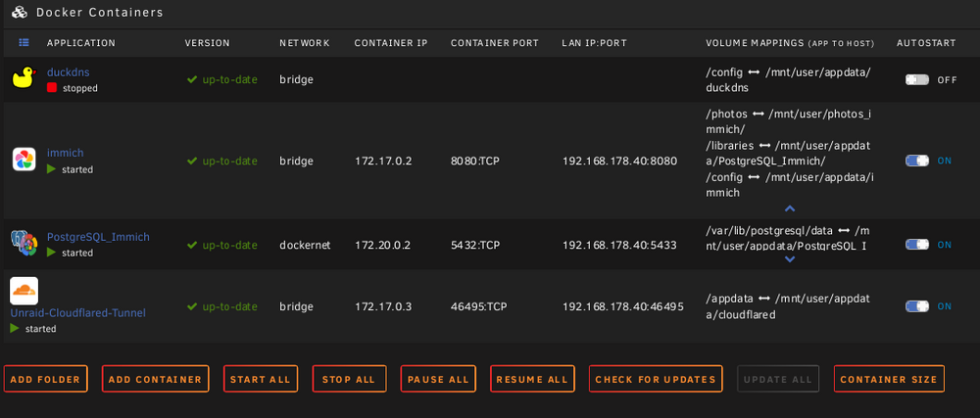This screenshot has width=980, height=418.
Task: Click the ADD CONTAINER button
Action: tap(155, 379)
